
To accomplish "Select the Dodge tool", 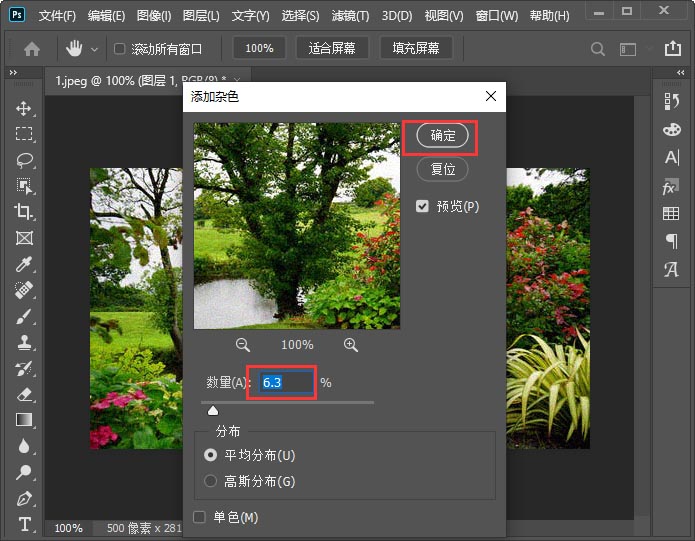I will click(x=23, y=472).
